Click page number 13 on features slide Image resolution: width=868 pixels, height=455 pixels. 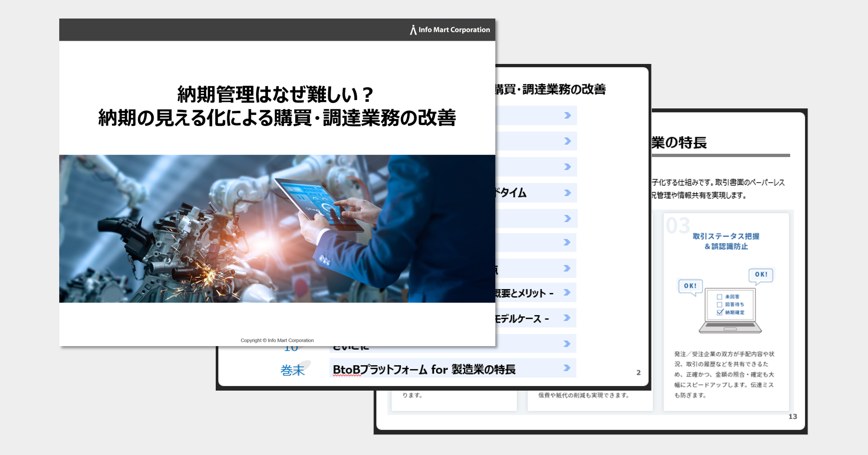pos(793,417)
